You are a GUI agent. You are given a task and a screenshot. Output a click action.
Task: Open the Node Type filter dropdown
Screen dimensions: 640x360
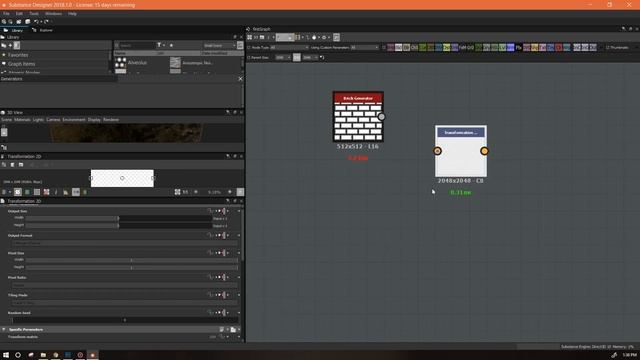pos(289,48)
